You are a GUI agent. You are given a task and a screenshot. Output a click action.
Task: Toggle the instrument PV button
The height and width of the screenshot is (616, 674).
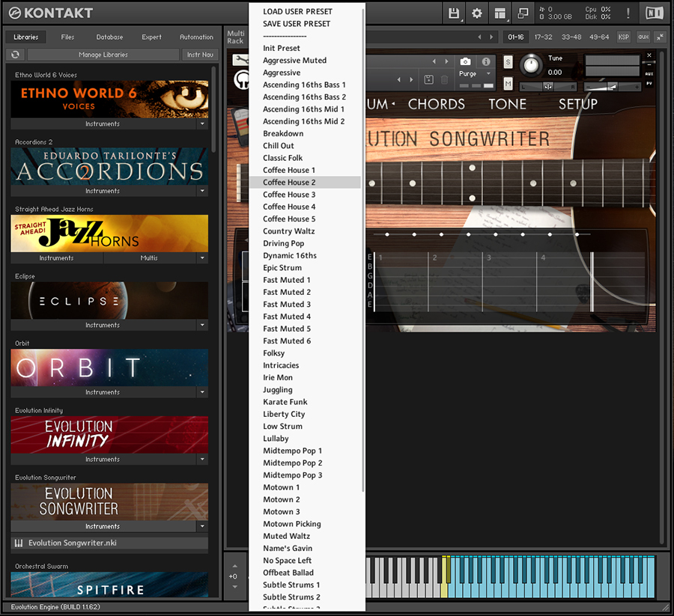(x=649, y=83)
